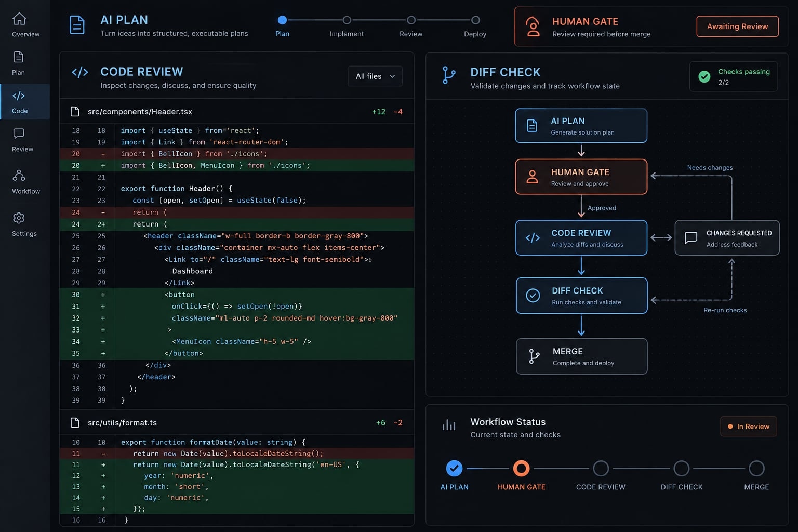The image size is (798, 532).
Task: Click the green Checks passing checkmark icon
Action: [704, 76]
